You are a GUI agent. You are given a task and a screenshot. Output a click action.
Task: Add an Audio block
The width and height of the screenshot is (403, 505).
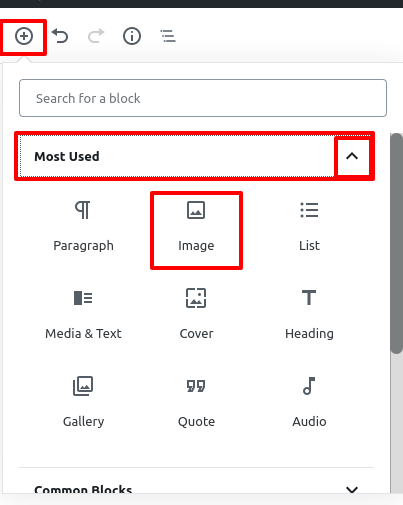[x=309, y=402]
